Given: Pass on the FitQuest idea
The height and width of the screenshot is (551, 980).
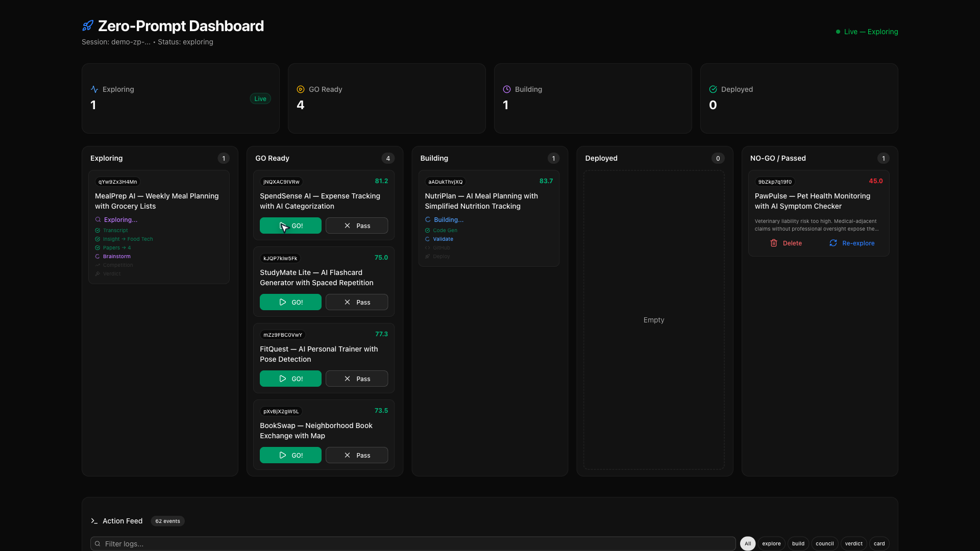Looking at the screenshot, I should [357, 379].
